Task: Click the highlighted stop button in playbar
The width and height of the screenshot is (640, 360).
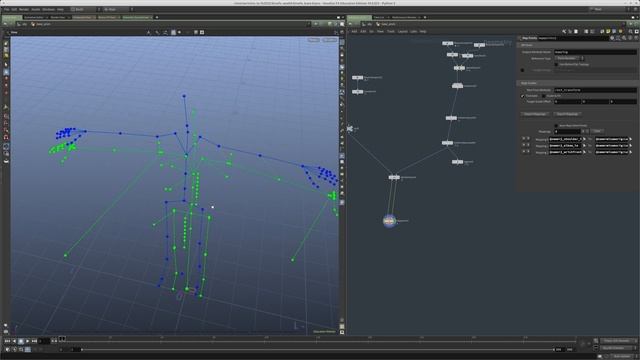Action: point(21,341)
